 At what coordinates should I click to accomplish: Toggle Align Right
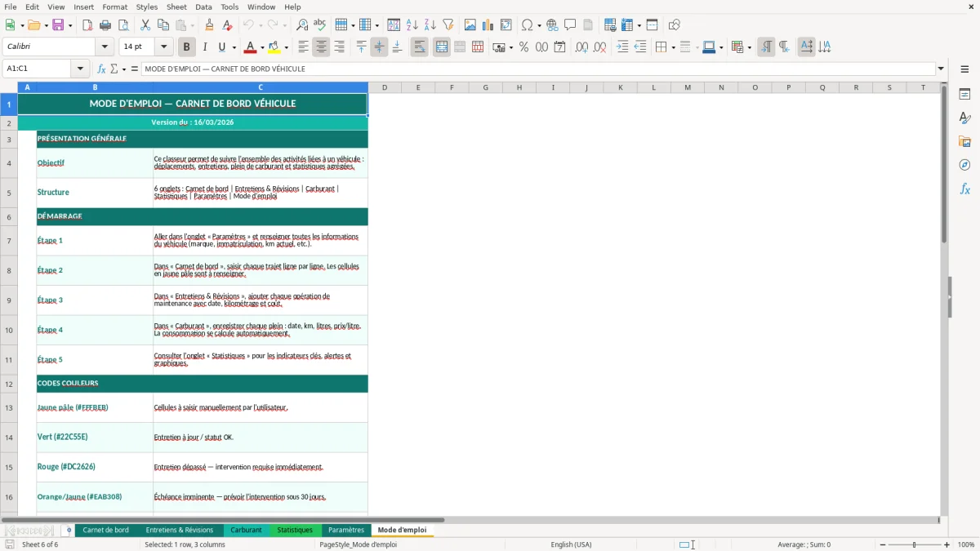click(339, 47)
